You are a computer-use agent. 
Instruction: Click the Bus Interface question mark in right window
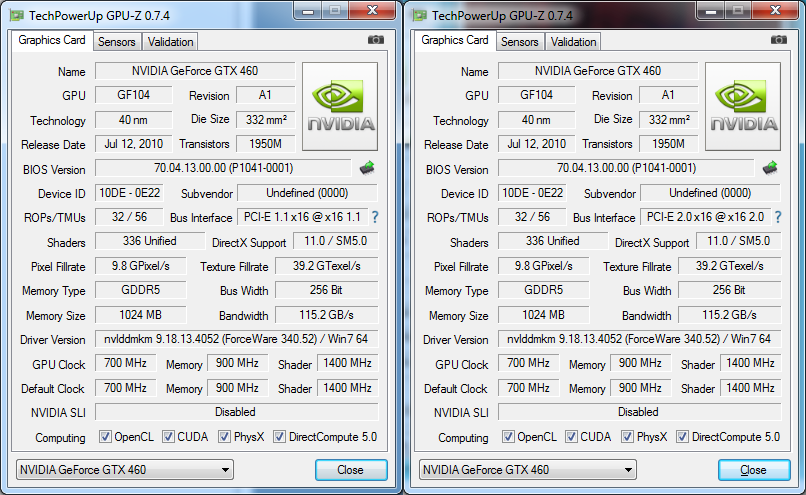(778, 217)
